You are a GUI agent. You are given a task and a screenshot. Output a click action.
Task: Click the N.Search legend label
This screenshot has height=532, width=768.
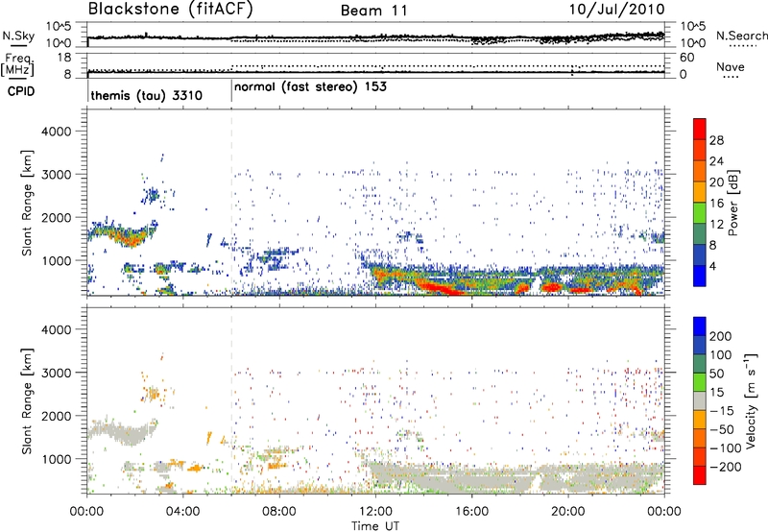(x=741, y=36)
